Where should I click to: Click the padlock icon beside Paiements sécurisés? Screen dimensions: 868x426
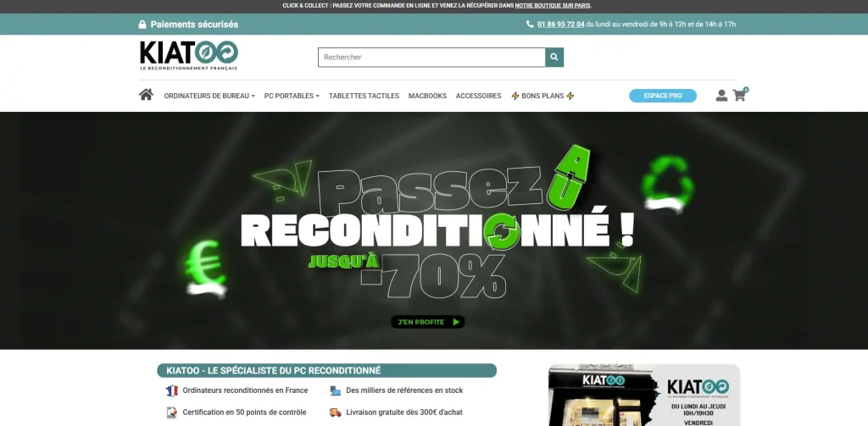[142, 25]
